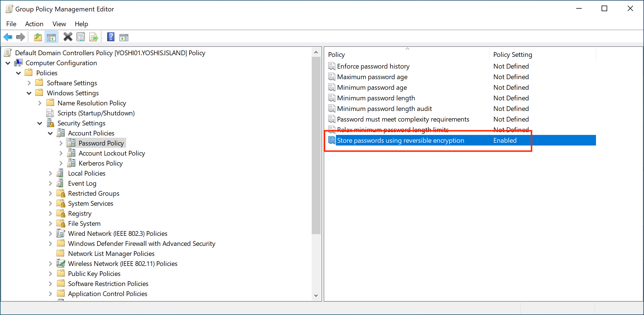This screenshot has width=644, height=315.
Task: Click the Policy Setting column header
Action: coord(512,55)
